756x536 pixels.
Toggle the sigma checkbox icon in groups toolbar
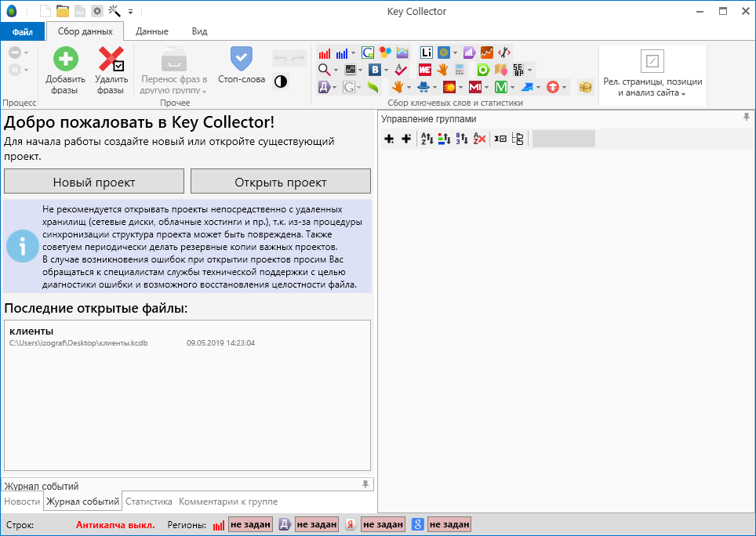click(500, 139)
